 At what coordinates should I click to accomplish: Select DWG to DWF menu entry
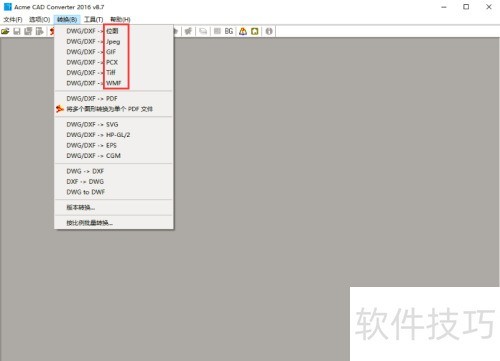click(x=114, y=192)
